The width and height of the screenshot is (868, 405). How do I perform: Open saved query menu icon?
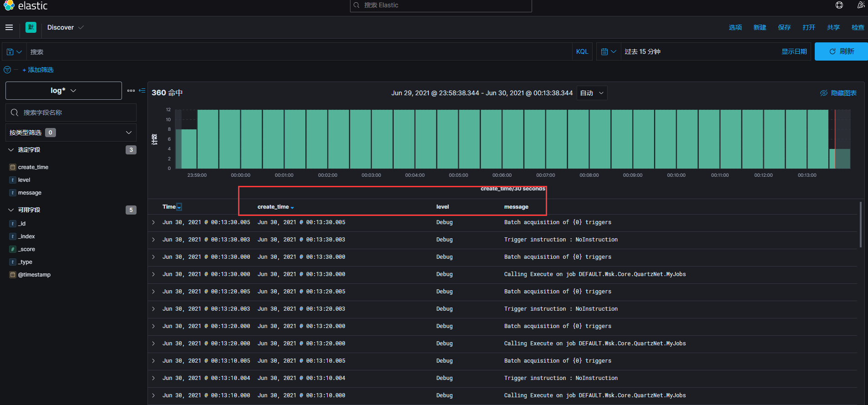tap(14, 52)
